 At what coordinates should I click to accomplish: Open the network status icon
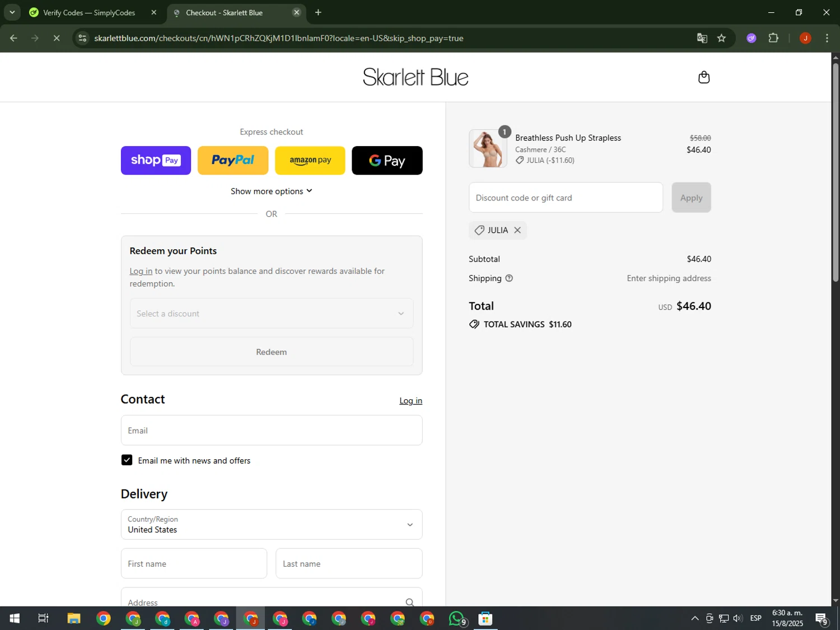point(724,618)
